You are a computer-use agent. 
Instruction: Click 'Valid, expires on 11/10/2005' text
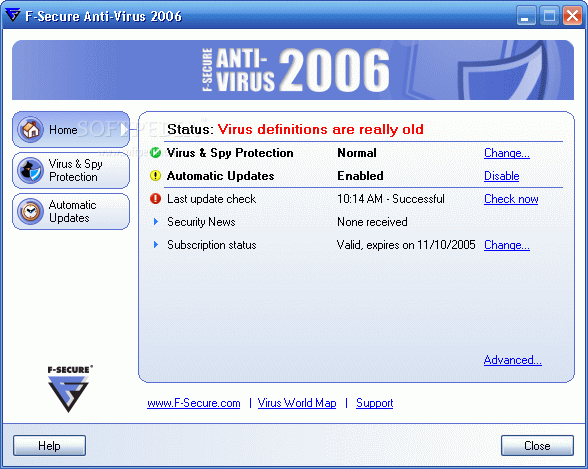[406, 245]
